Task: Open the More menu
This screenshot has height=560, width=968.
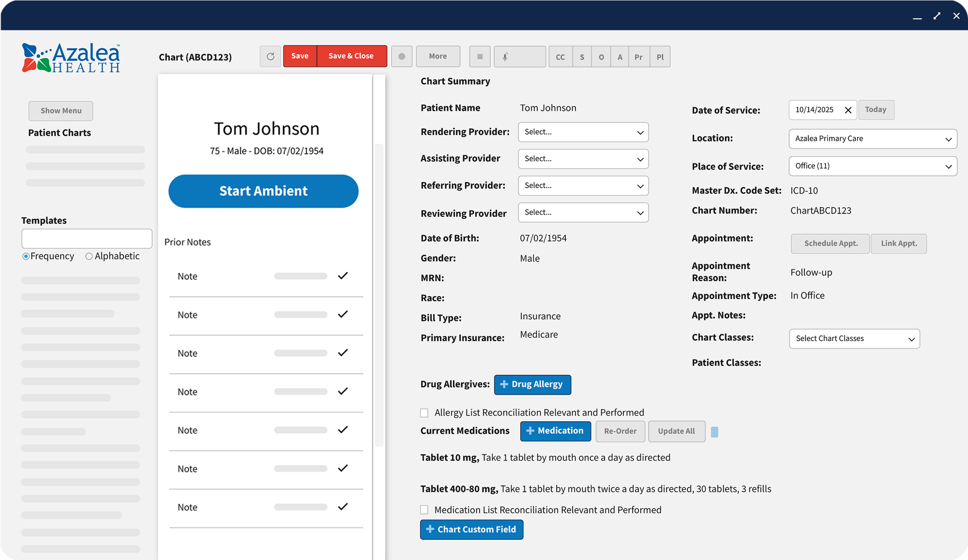Action: click(438, 56)
